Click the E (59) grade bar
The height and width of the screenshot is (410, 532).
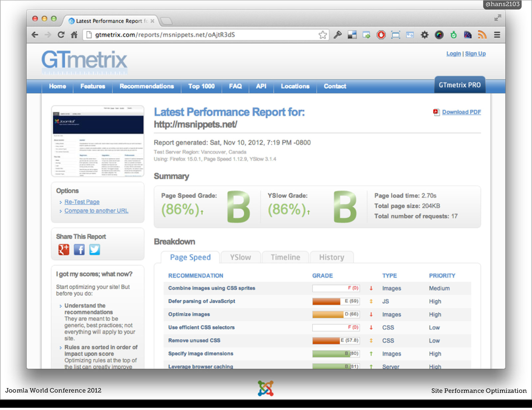(x=336, y=301)
